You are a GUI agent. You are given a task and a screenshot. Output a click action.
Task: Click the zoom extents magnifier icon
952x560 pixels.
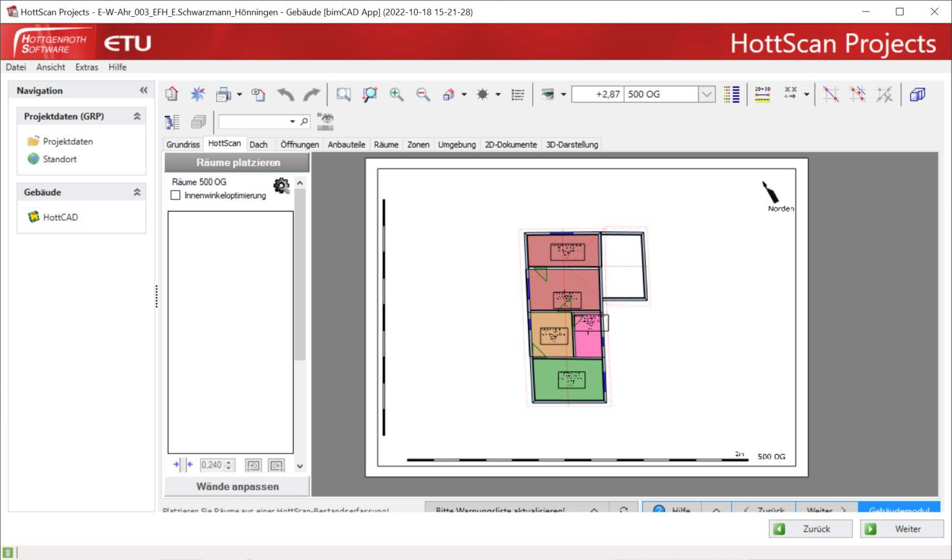click(370, 94)
